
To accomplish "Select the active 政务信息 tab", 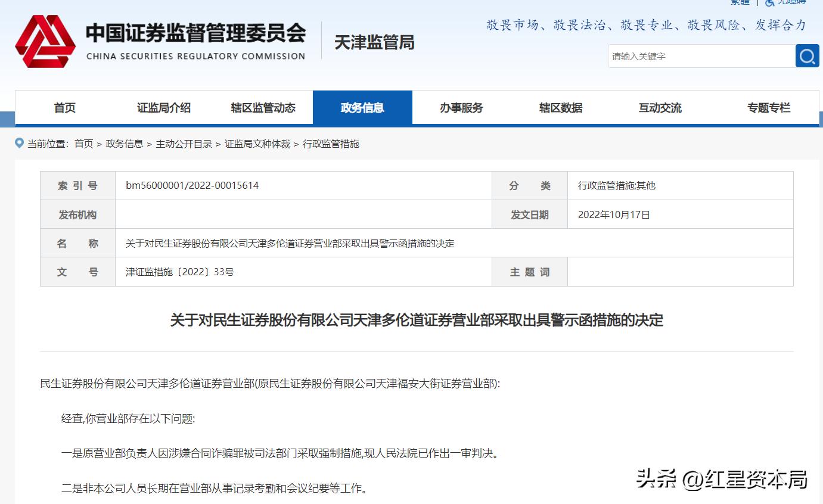I will (x=363, y=107).
